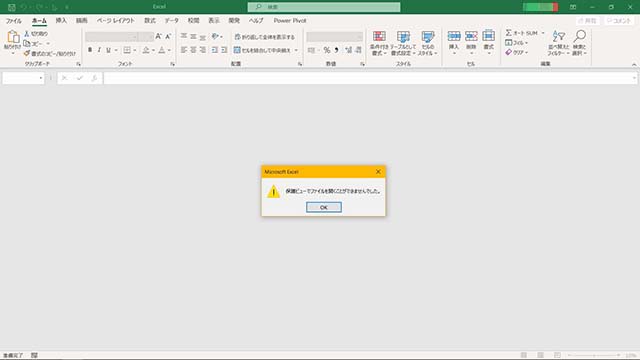Click the font color A icon

point(162,50)
